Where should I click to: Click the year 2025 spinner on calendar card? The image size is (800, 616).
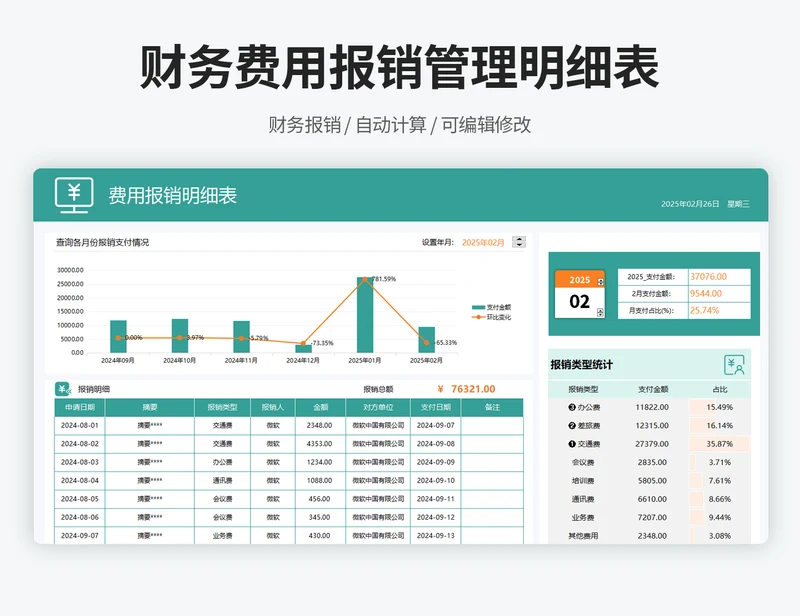click(601, 282)
